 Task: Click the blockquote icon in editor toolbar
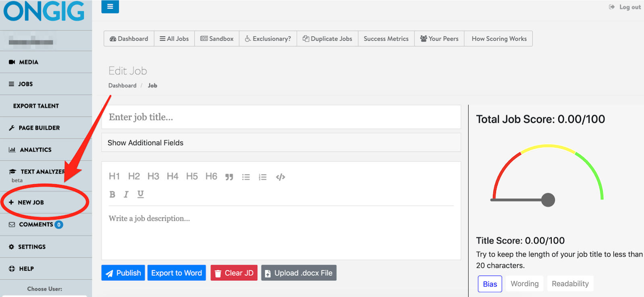(229, 177)
